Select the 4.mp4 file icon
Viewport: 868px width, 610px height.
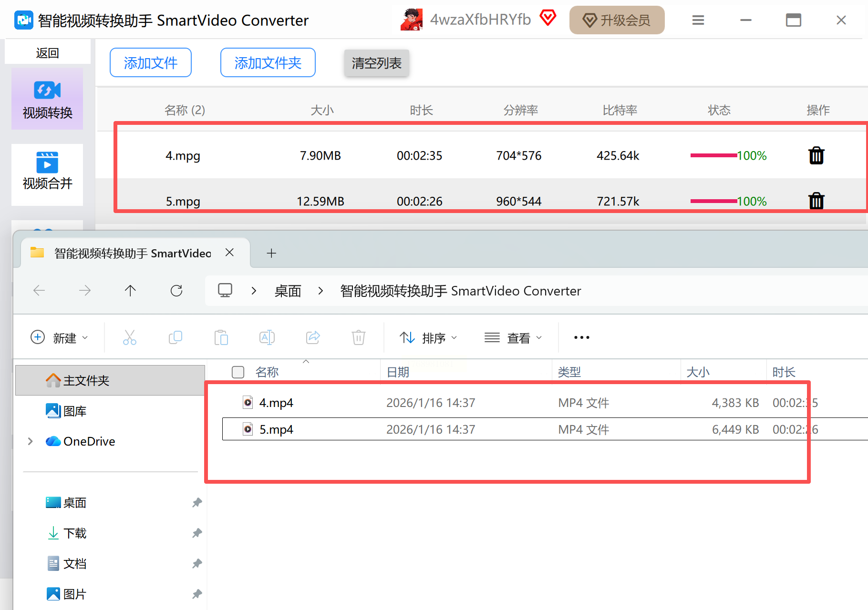point(248,403)
